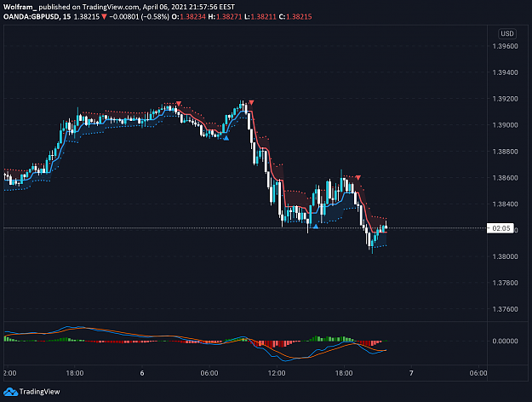Viewport: 532px width, 402px height.
Task: Click the 6 date label on time axis
Action: [142, 373]
